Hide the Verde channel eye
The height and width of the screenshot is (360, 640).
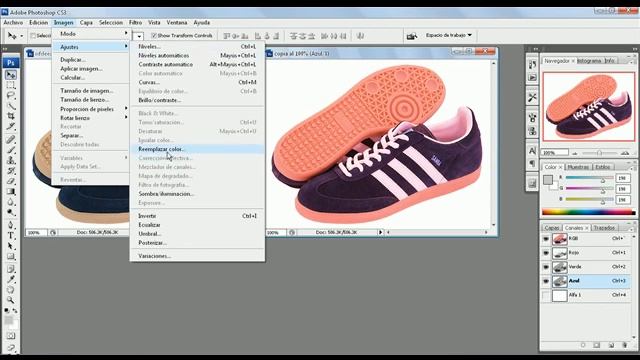coord(546,267)
